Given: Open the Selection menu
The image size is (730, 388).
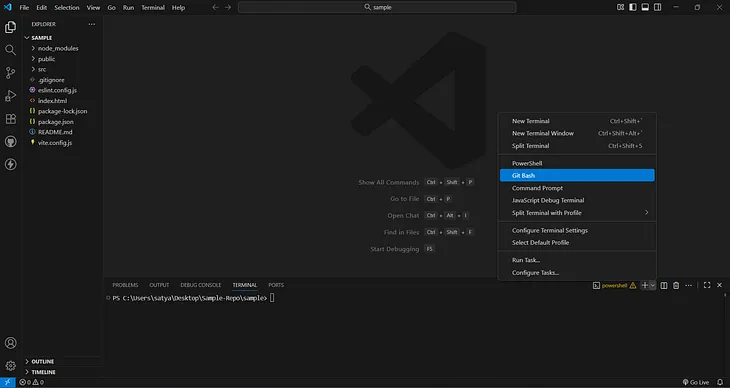Looking at the screenshot, I should point(67,7).
